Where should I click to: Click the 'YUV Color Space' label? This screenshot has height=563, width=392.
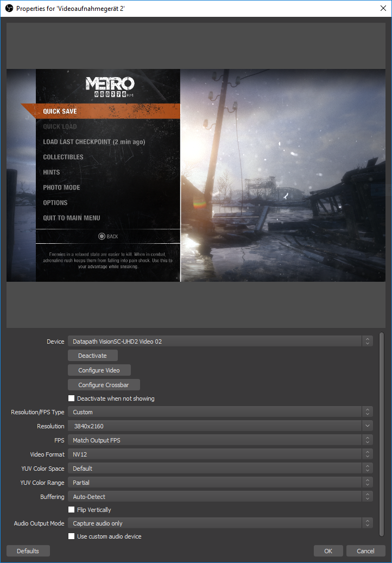click(x=43, y=469)
